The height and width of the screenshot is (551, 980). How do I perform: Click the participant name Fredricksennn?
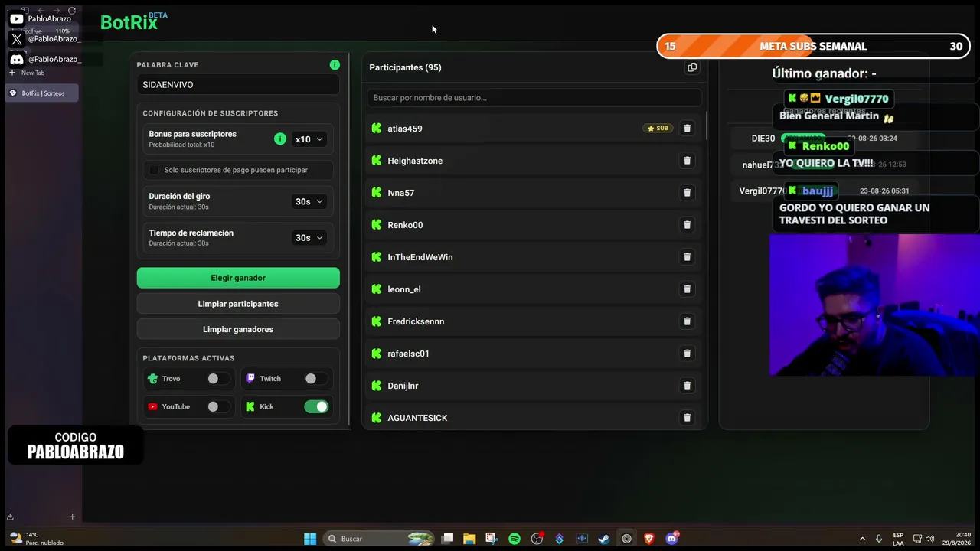tap(416, 321)
